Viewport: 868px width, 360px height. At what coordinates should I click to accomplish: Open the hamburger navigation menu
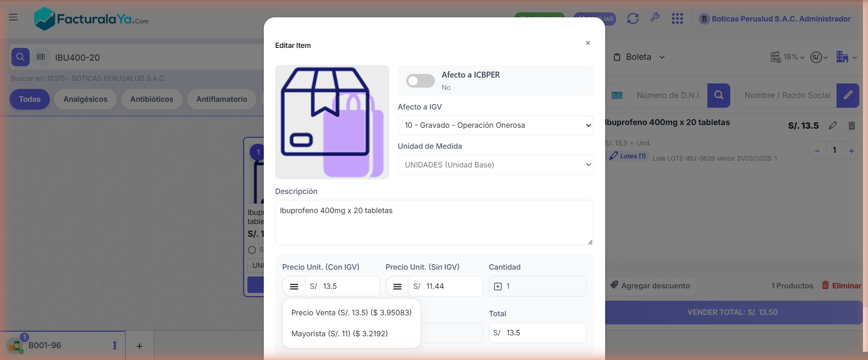(13, 17)
